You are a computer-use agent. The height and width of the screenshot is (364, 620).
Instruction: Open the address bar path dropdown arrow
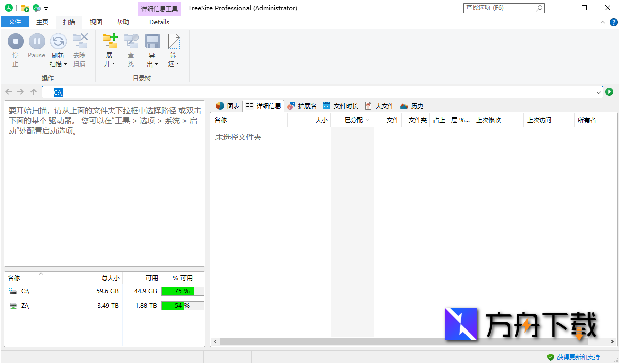(x=599, y=92)
